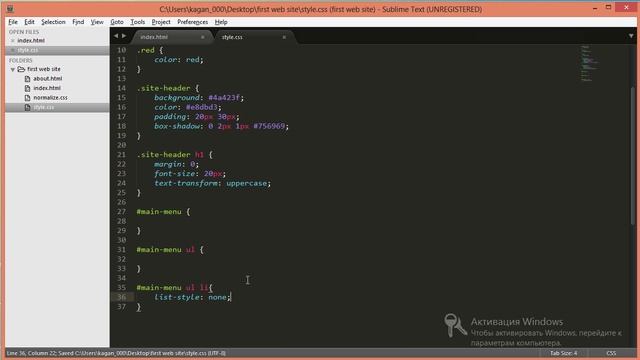The width and height of the screenshot is (640, 360).
Task: Click the normalize.css file icon
Action: click(x=27, y=98)
